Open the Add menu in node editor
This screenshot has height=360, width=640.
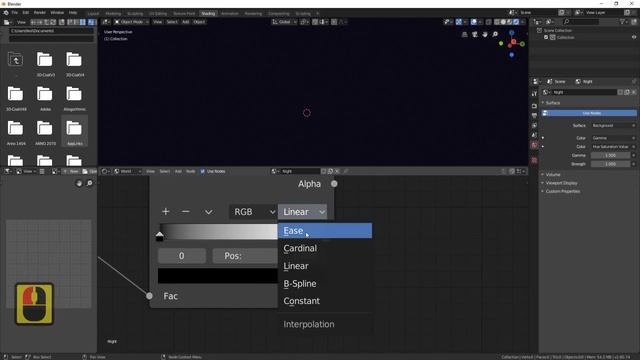point(178,171)
